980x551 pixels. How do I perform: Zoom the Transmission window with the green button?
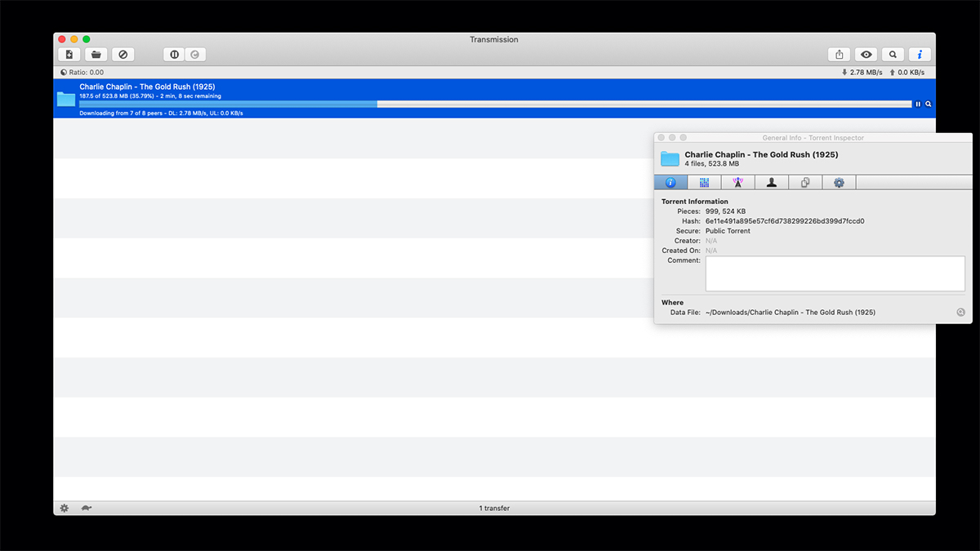pyautogui.click(x=87, y=39)
